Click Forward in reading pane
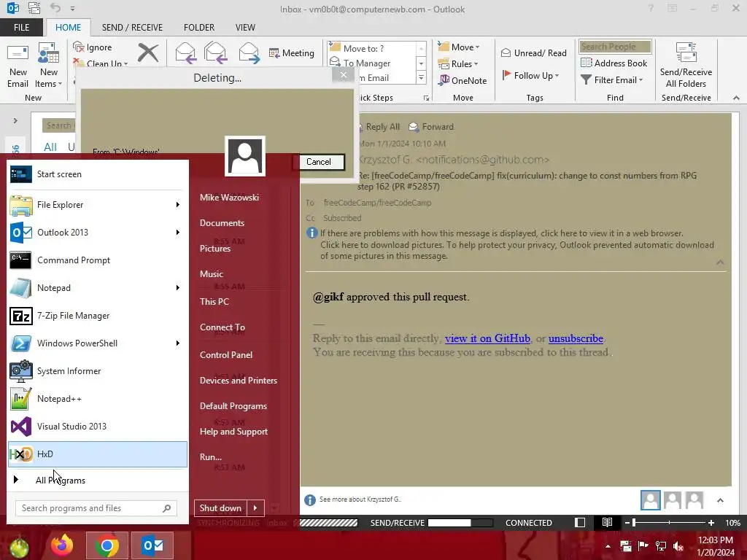Image resolution: width=747 pixels, height=560 pixels. pyautogui.click(x=431, y=127)
